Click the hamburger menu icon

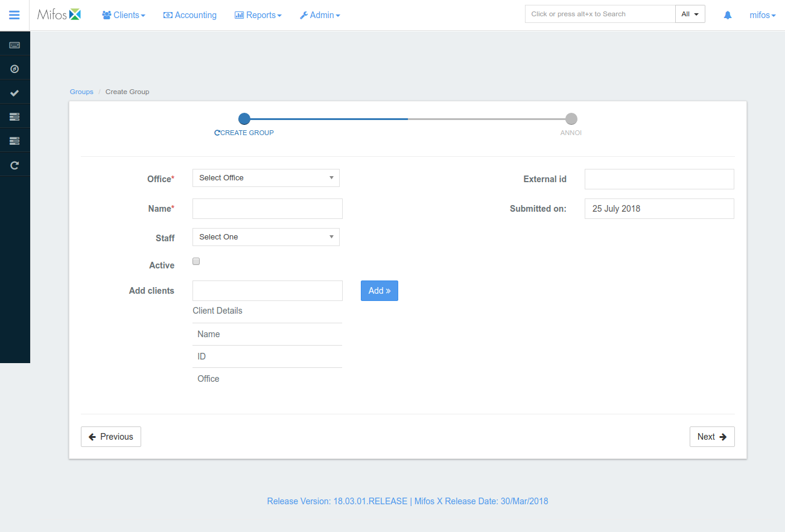click(14, 14)
